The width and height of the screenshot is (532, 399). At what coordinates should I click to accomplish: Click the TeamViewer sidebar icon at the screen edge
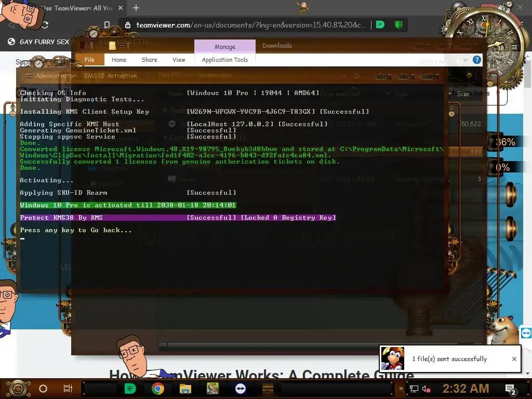click(x=526, y=333)
